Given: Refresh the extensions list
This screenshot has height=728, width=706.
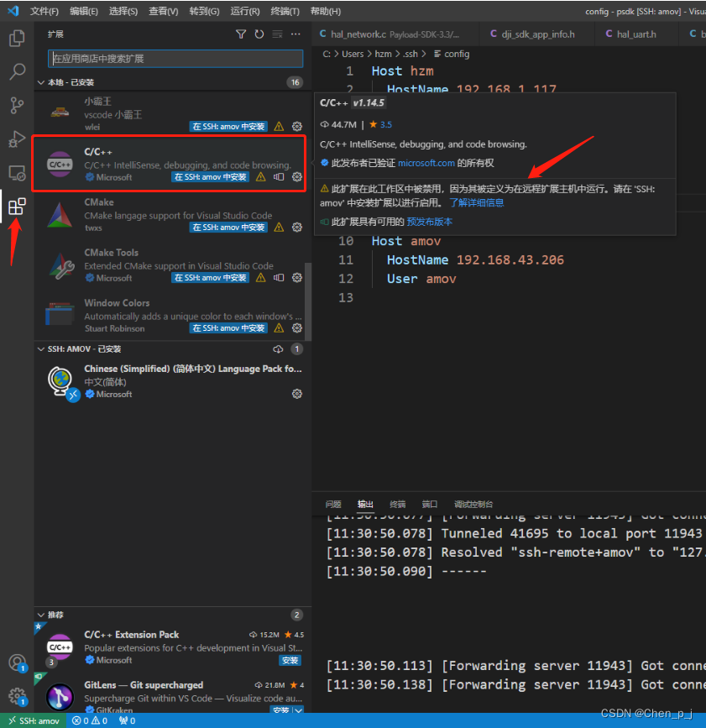Looking at the screenshot, I should 259,34.
